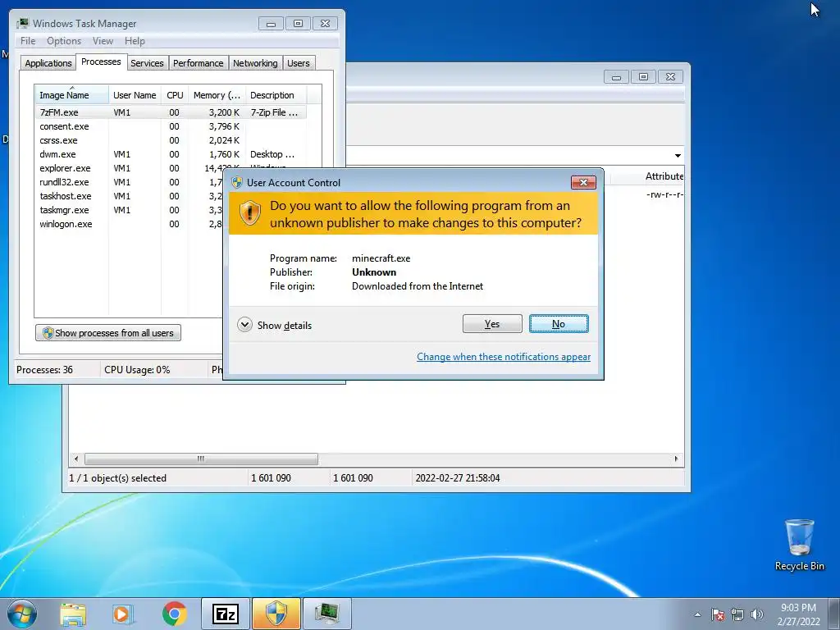840x630 pixels.
Task: Open the View menu in Task Manager
Action: [103, 41]
